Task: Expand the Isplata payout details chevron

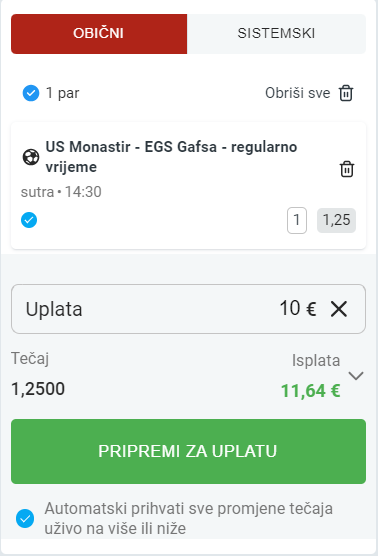Action: [356, 376]
